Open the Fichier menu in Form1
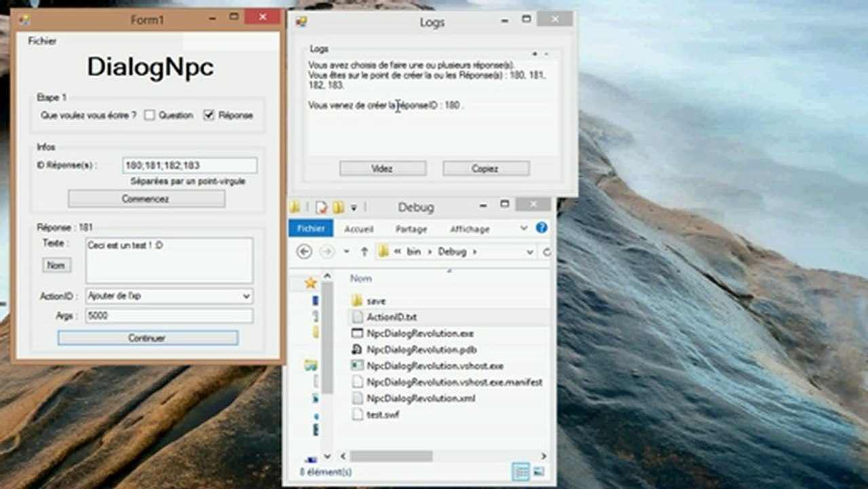The image size is (868, 489). pyautogui.click(x=42, y=41)
